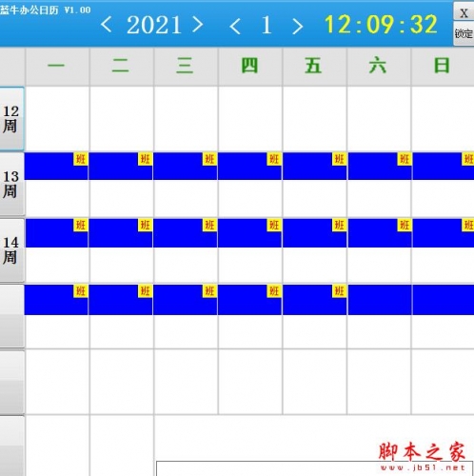Viewport: 474px width, 476px height.
Task: Click the 12周 week button
Action: click(11, 119)
